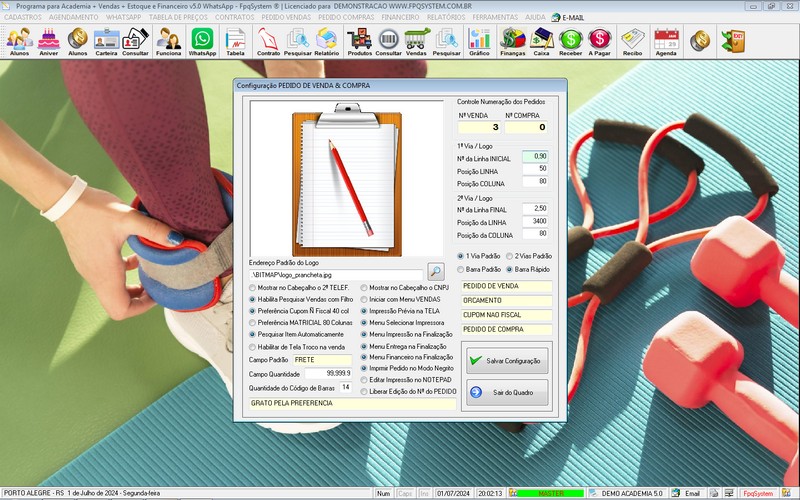Click the A Pagar toolbar icon

pyautogui.click(x=599, y=40)
